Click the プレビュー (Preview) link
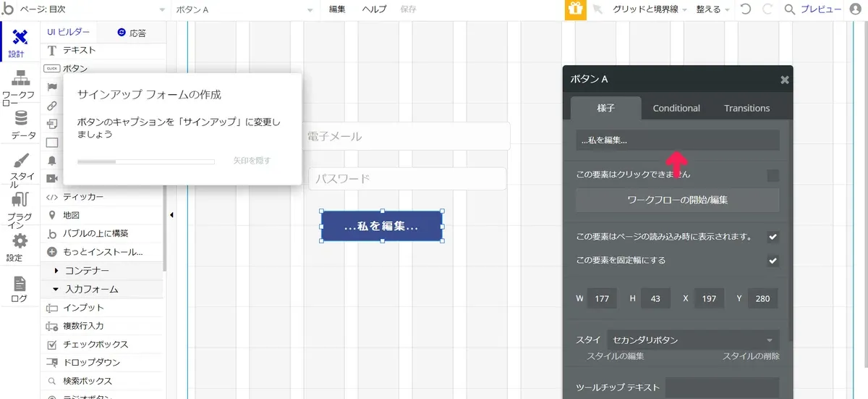Image resolution: width=868 pixels, height=399 pixels. click(x=821, y=9)
